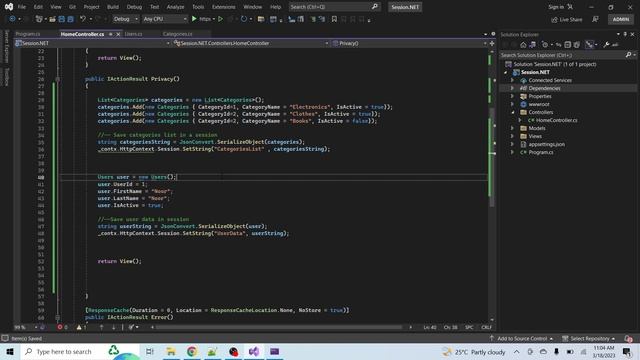Click the Open File folder icon
Viewport: 640px width, 360px height.
pyautogui.click(x=52, y=19)
